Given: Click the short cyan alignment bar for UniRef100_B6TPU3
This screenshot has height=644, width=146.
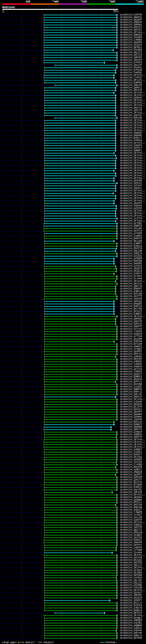Looking at the screenshot, I should (80, 613).
